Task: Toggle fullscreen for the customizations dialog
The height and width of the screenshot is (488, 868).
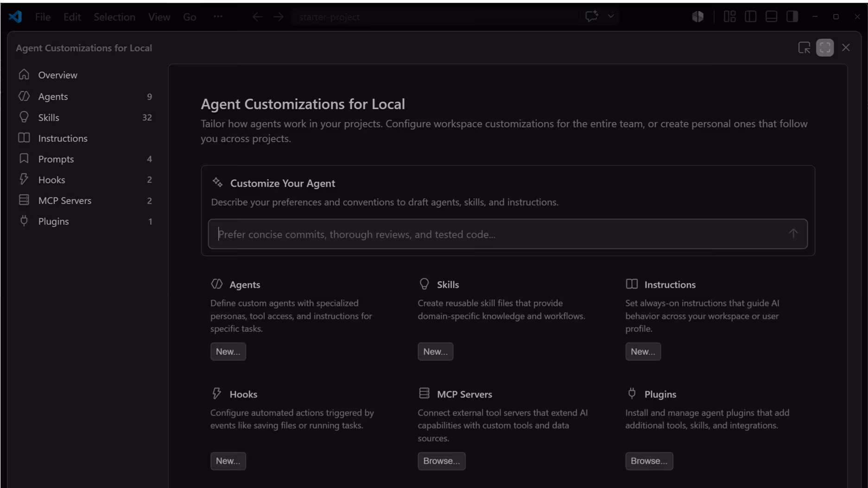Action: (x=825, y=48)
